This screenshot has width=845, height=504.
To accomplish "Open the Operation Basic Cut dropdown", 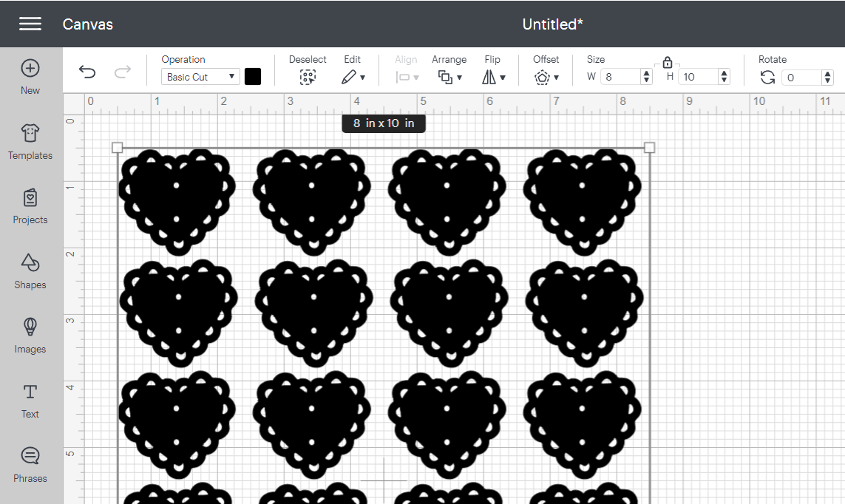I will point(200,76).
